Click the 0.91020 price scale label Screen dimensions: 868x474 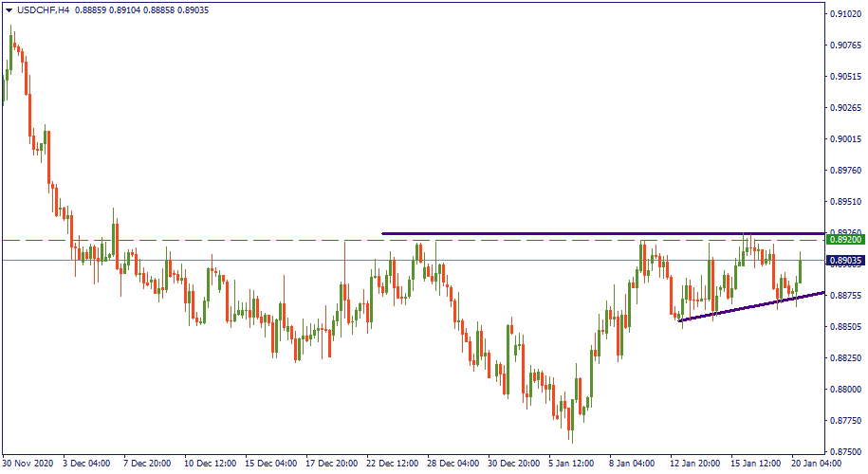[843, 14]
